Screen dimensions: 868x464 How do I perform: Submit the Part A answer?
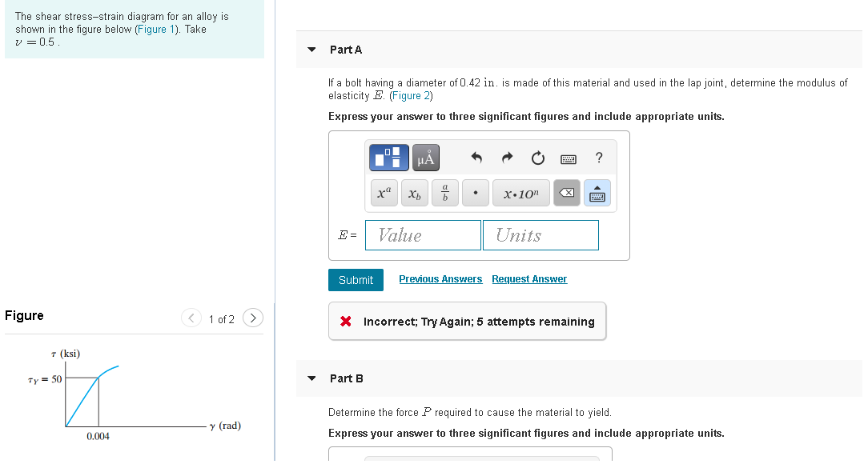[356, 280]
